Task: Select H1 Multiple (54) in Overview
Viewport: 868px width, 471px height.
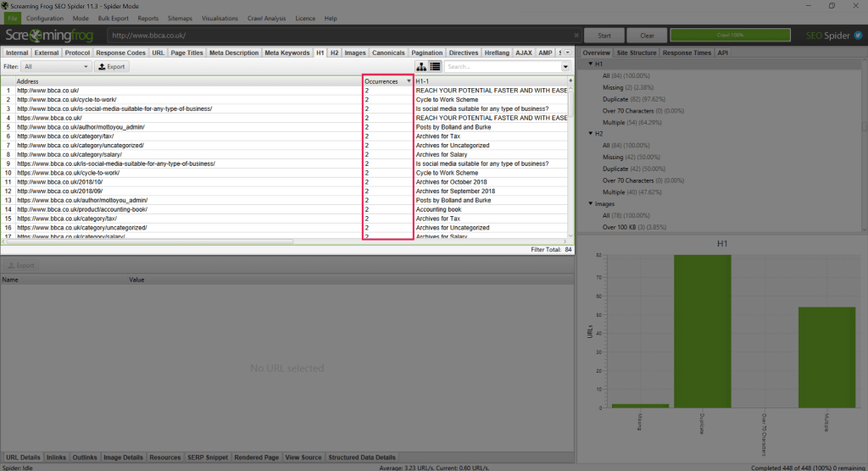Action: pyautogui.click(x=632, y=122)
